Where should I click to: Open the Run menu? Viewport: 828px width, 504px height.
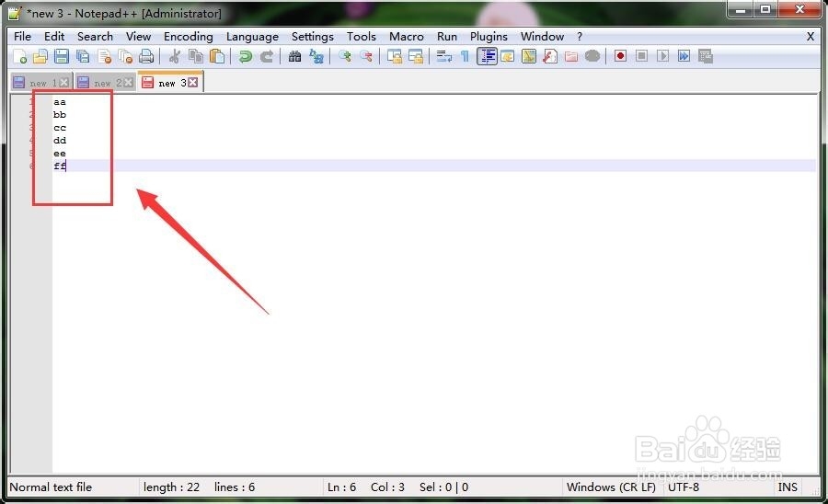click(447, 37)
